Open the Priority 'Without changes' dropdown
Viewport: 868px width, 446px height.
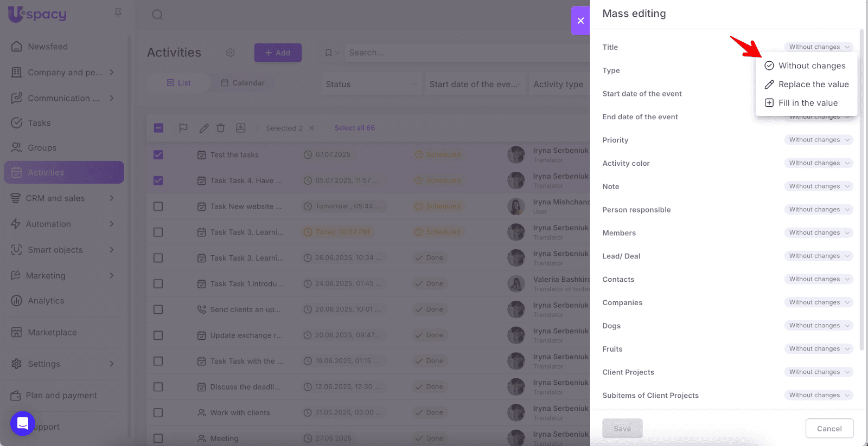point(818,140)
